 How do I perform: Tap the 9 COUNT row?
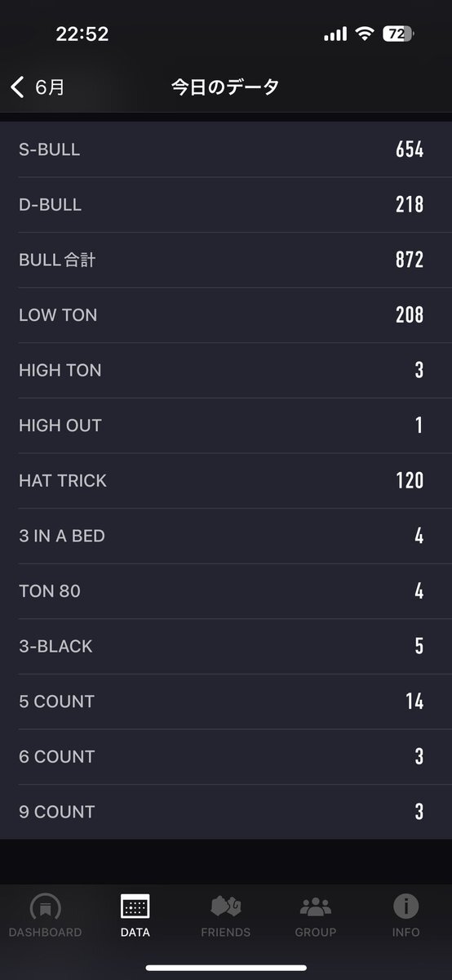point(226,812)
